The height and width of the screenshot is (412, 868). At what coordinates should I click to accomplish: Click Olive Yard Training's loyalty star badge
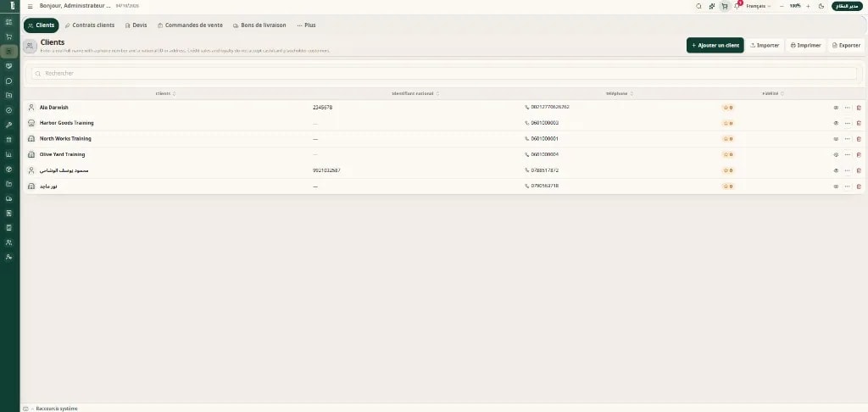(728, 155)
